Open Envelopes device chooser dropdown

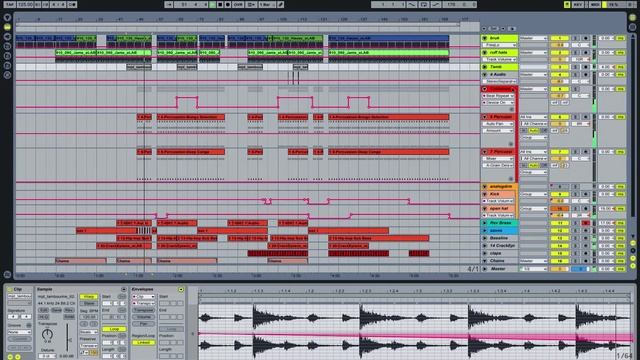[x=143, y=297]
